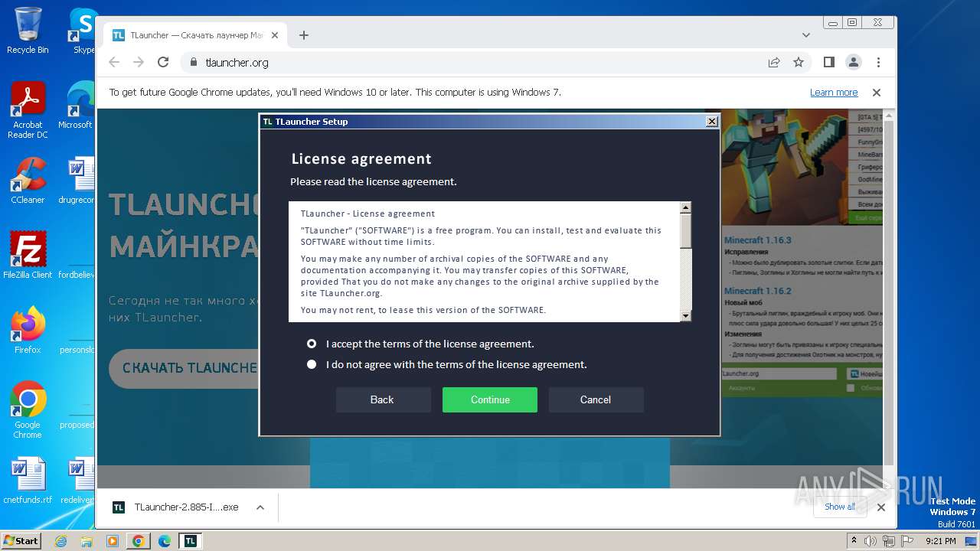Open Action Center flag icon in tray

[907, 541]
